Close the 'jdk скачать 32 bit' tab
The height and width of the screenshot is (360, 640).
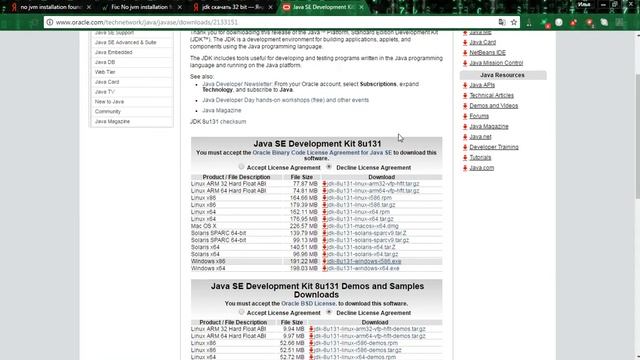coord(270,7)
